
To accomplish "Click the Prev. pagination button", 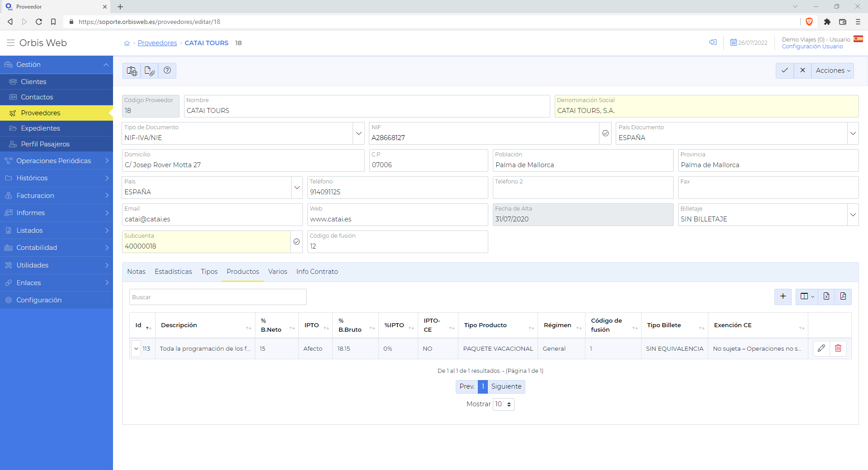I will click(467, 386).
